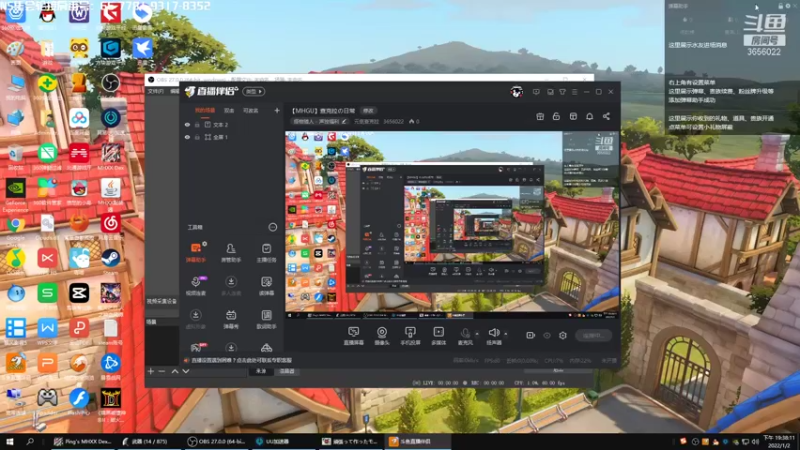
Task: Add 手机投屏 phone mirroring source
Action: click(410, 336)
